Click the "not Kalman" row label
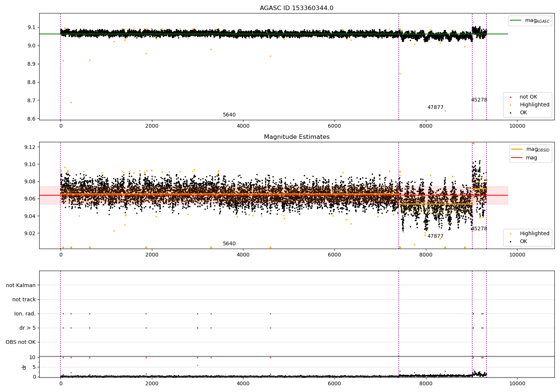The width and height of the screenshot is (560, 392). [x=21, y=285]
